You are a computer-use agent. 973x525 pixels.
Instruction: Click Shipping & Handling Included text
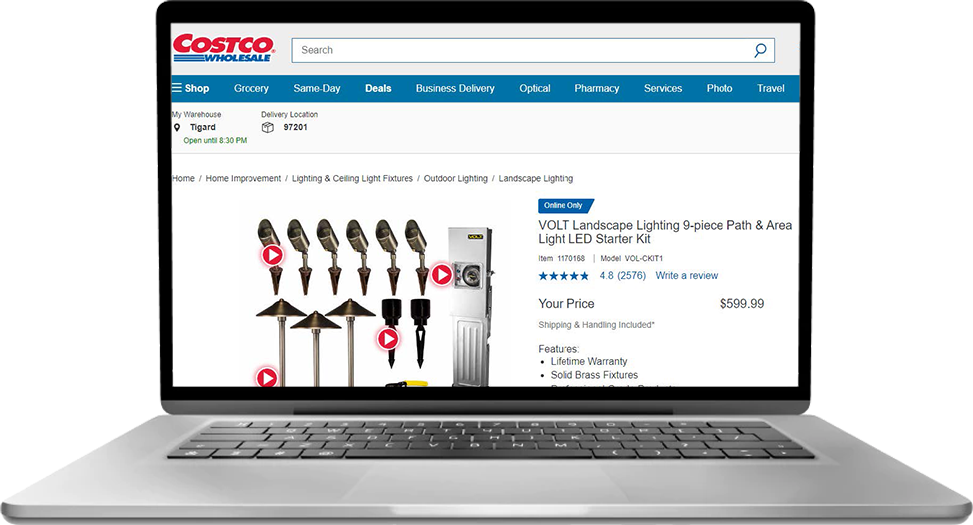[596, 325]
